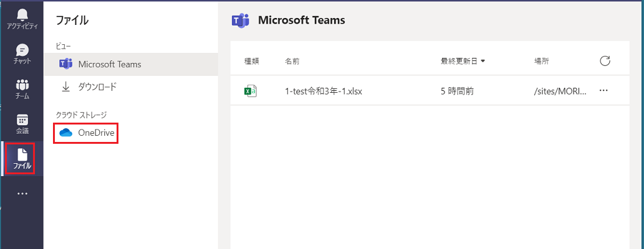Click the Excel file type icon
Image resolution: width=644 pixels, height=249 pixels.
point(251,91)
